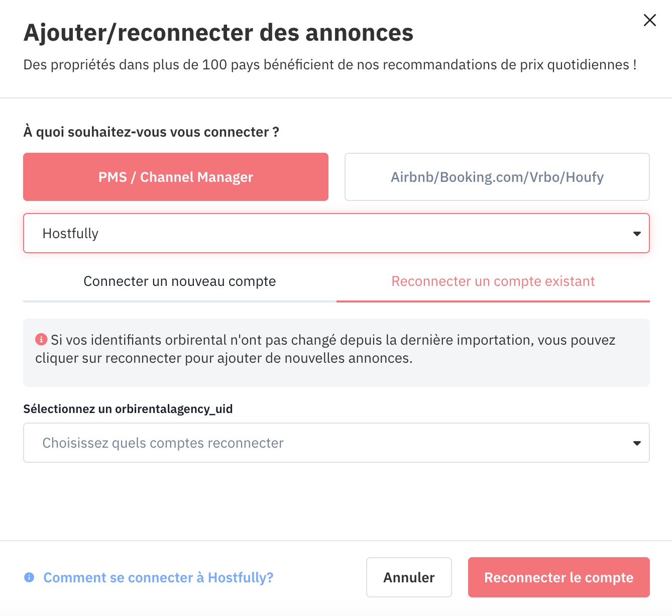Viewport: 672px width, 616px height.
Task: Click the red info icon in notice
Action: pos(41,340)
